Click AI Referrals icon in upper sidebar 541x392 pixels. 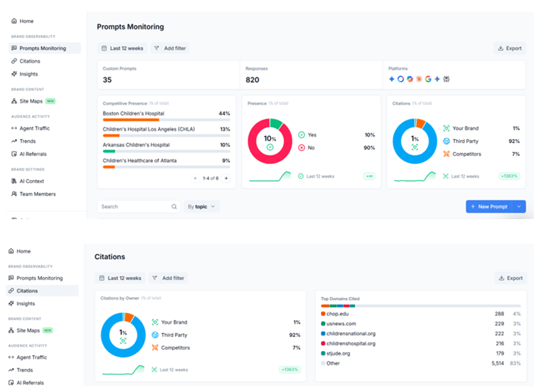click(x=14, y=154)
